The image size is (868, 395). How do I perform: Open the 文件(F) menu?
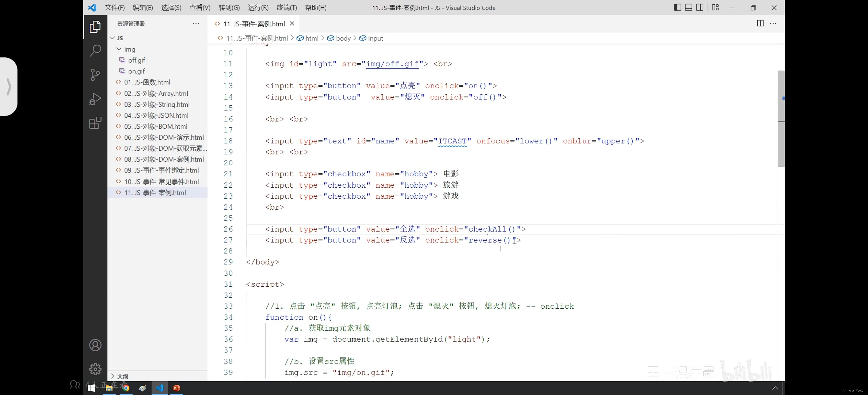click(x=115, y=7)
